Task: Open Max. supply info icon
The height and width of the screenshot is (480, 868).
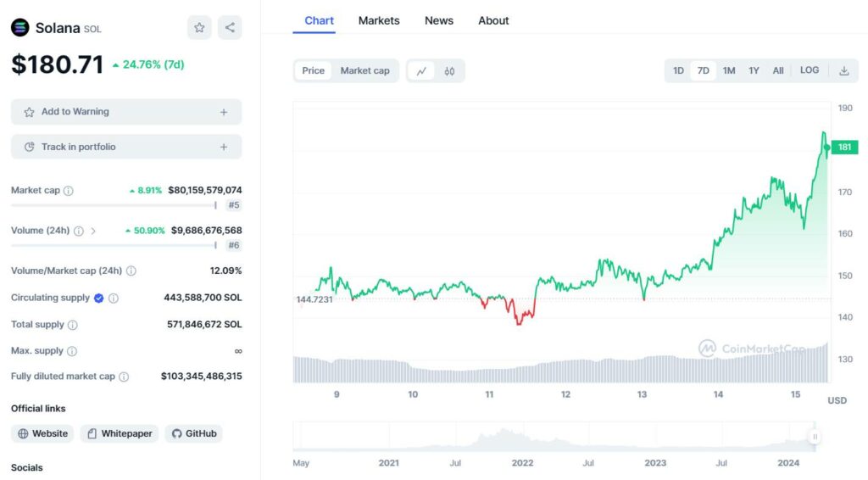Action: point(72,352)
